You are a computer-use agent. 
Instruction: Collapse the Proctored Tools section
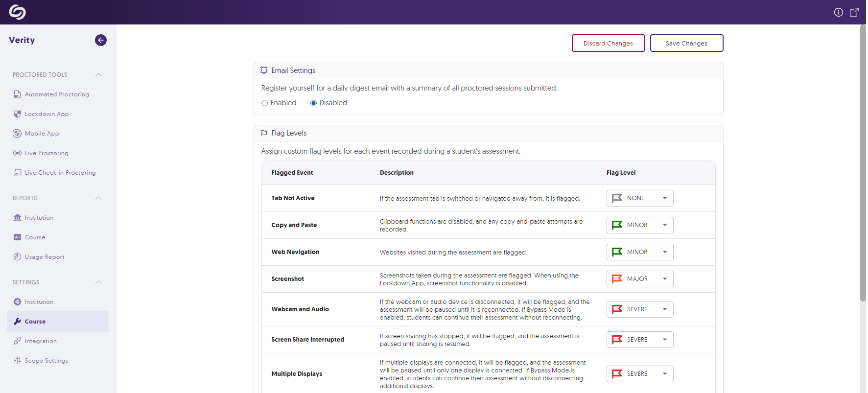coord(98,75)
